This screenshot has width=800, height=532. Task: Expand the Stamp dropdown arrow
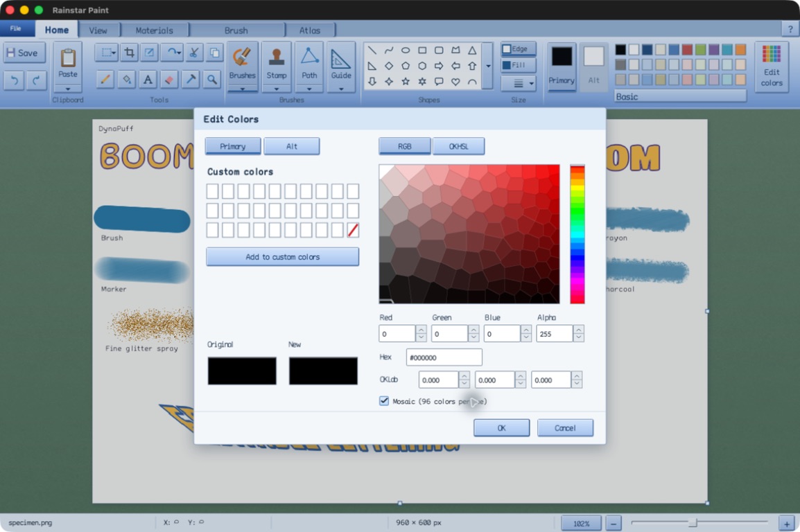pyautogui.click(x=276, y=89)
